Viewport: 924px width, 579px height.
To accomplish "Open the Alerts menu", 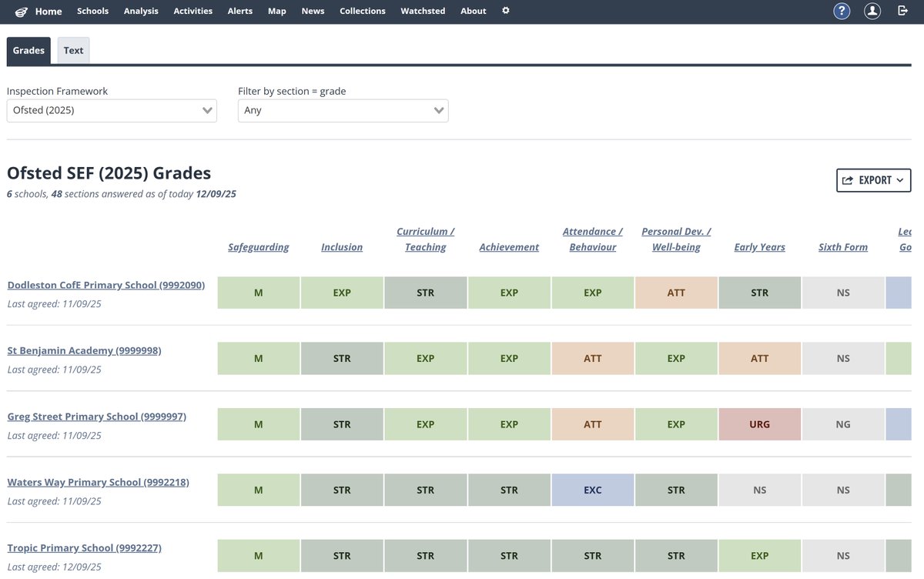I will coord(240,11).
